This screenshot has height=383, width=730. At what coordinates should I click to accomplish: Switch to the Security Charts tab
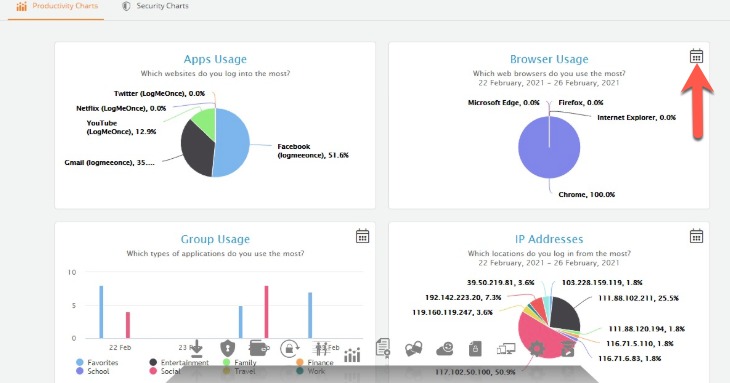point(155,7)
